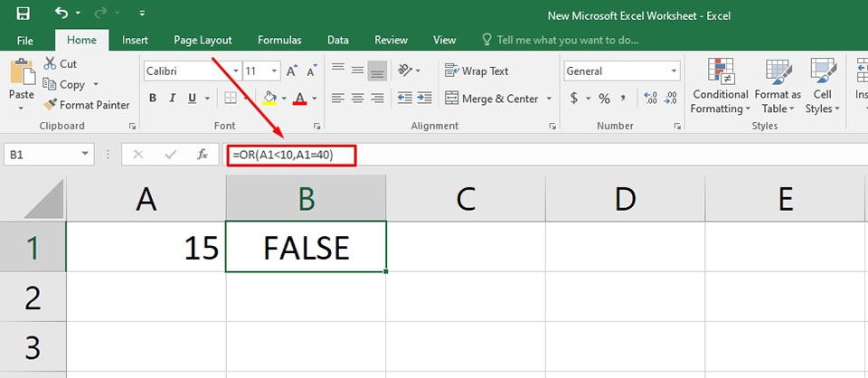This screenshot has width=868, height=378.
Task: Open Fill Color dropdown arrow
Action: 284,99
